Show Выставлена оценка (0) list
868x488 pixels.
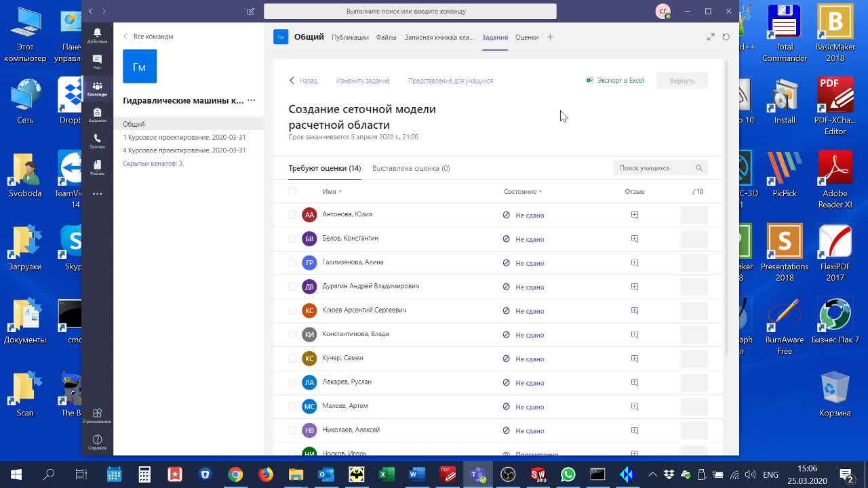(411, 168)
